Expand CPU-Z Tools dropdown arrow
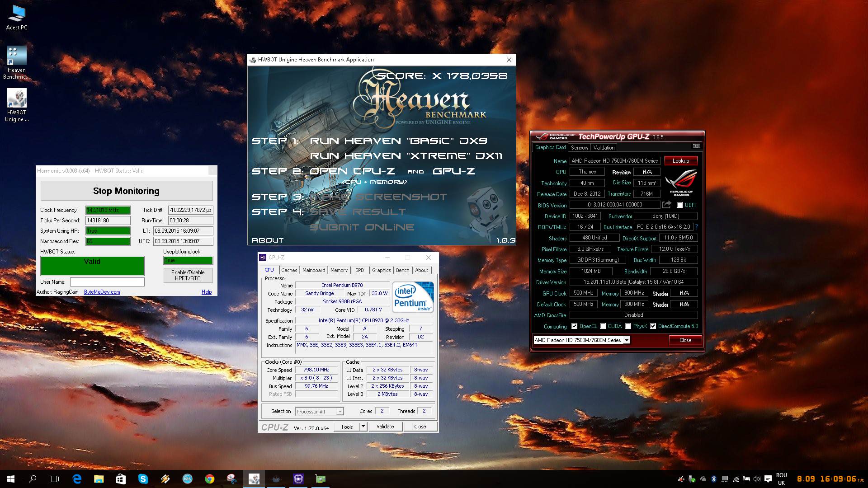This screenshot has height=488, width=868. click(x=363, y=427)
